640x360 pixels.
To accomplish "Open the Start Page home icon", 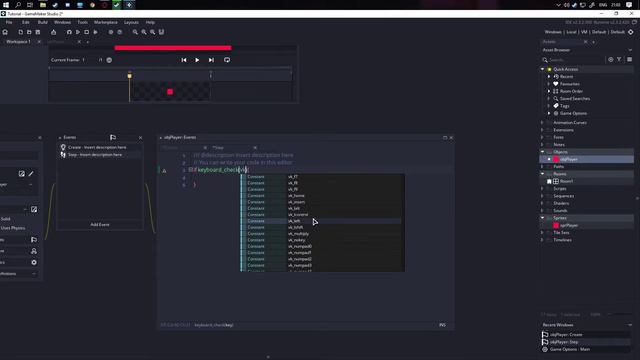I will coord(5,32).
